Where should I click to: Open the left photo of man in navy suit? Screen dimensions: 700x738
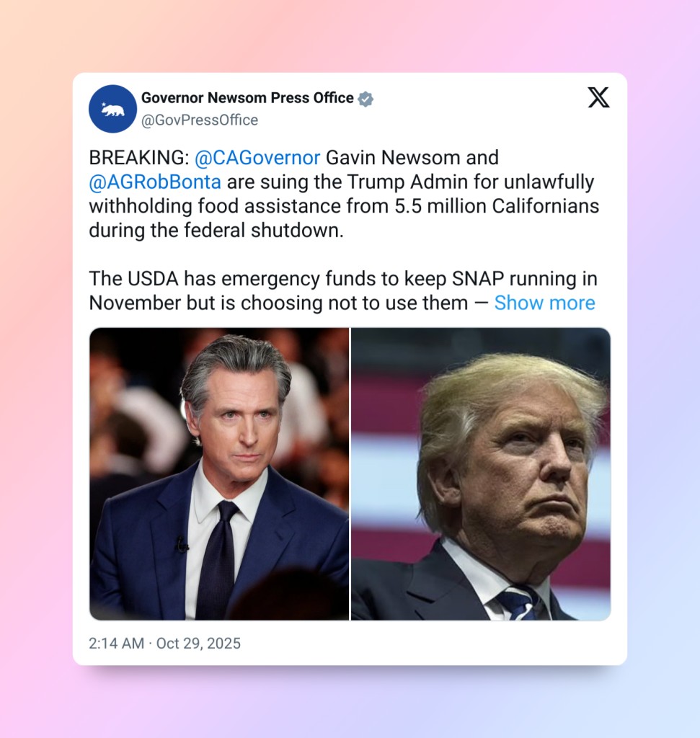tap(219, 474)
